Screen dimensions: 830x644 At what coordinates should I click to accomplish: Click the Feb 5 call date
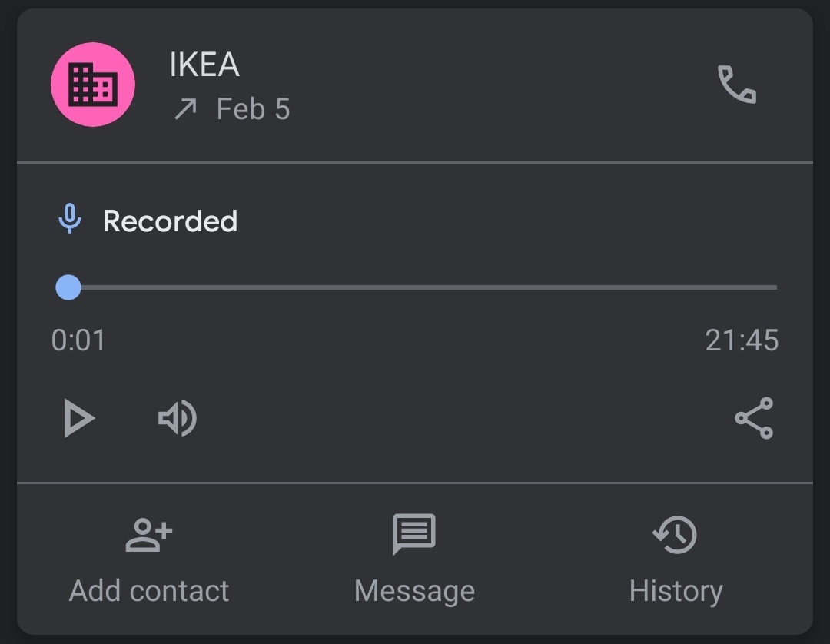coord(253,109)
